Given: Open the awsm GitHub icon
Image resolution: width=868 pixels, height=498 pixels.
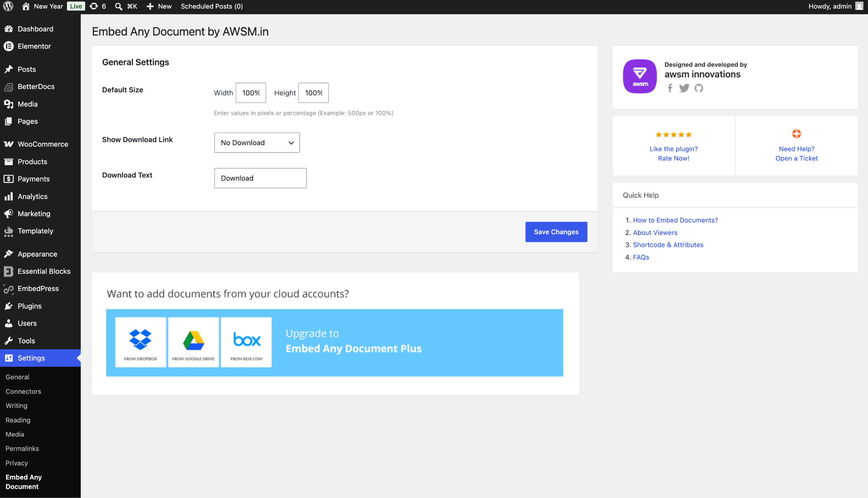Looking at the screenshot, I should (x=699, y=88).
